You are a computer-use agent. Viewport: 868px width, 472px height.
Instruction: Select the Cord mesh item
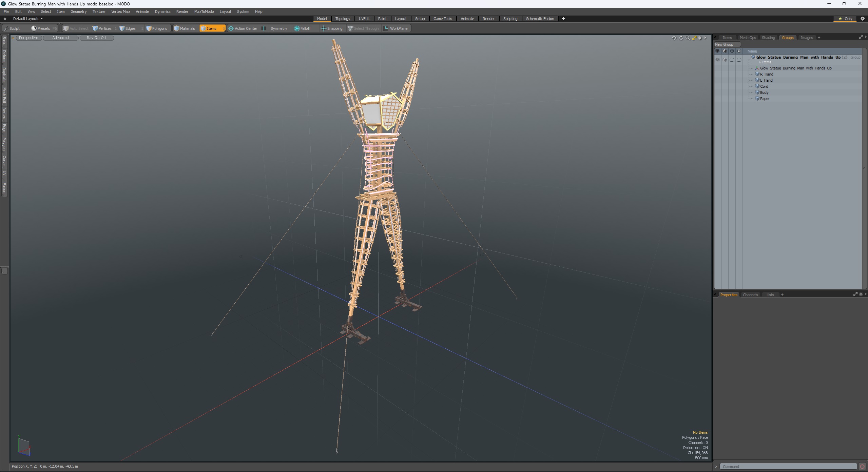(764, 86)
